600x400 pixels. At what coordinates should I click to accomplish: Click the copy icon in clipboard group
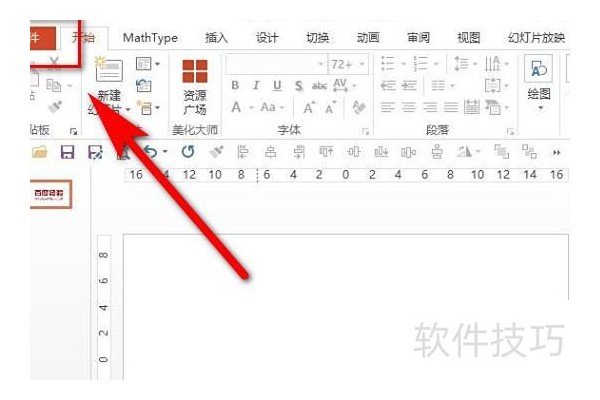pos(54,85)
